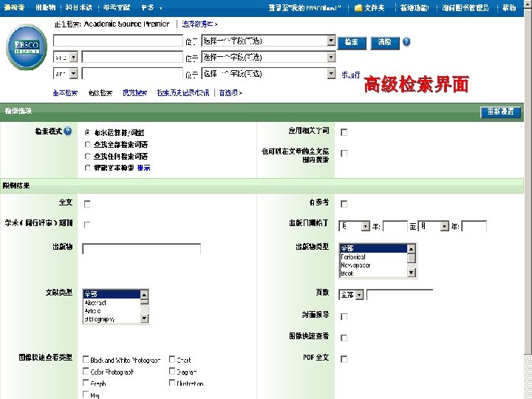The width and height of the screenshot is (532, 399).
Task: Open Search History/Alerts link
Action: click(183, 93)
